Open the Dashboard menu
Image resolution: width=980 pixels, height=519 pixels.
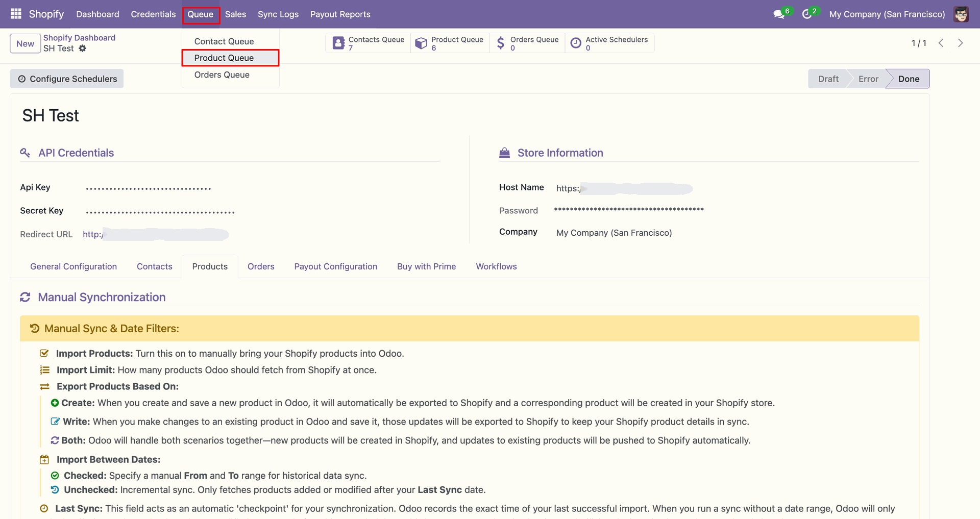[97, 14]
